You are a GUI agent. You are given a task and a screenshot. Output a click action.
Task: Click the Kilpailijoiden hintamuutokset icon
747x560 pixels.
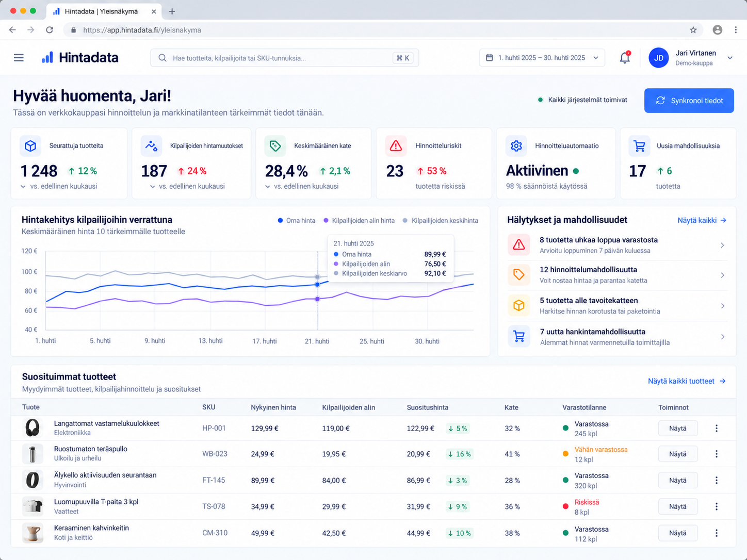tap(151, 146)
